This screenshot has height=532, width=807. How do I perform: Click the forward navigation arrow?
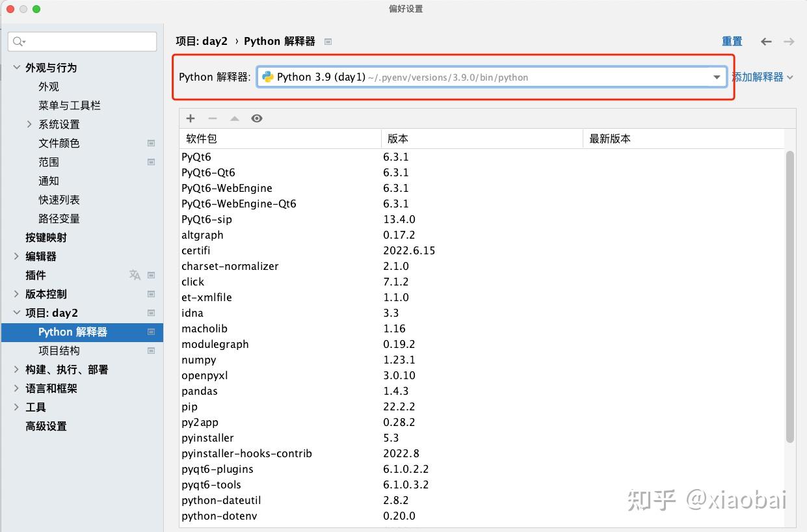tap(787, 41)
